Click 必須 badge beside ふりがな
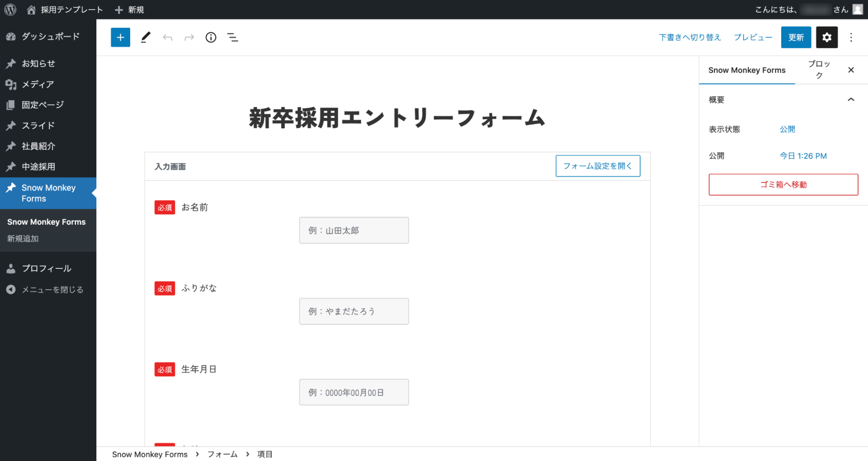868x461 pixels. [x=165, y=288]
